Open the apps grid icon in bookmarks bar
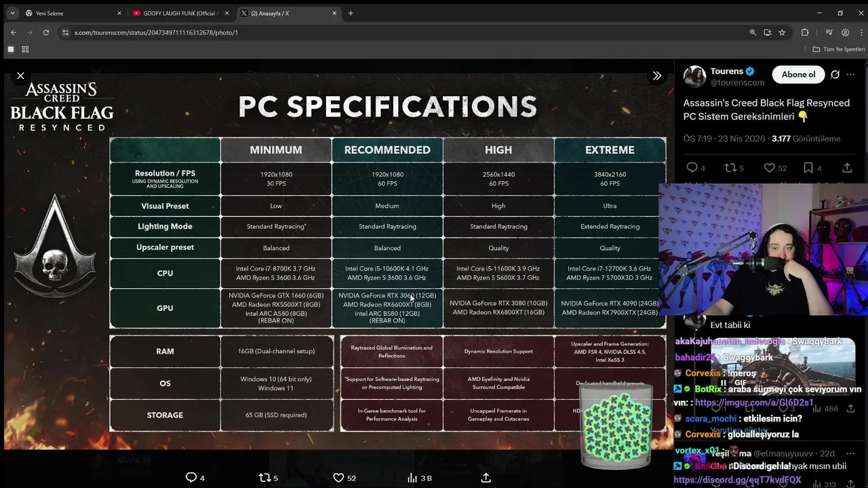This screenshot has height=488, width=868. 25,49
